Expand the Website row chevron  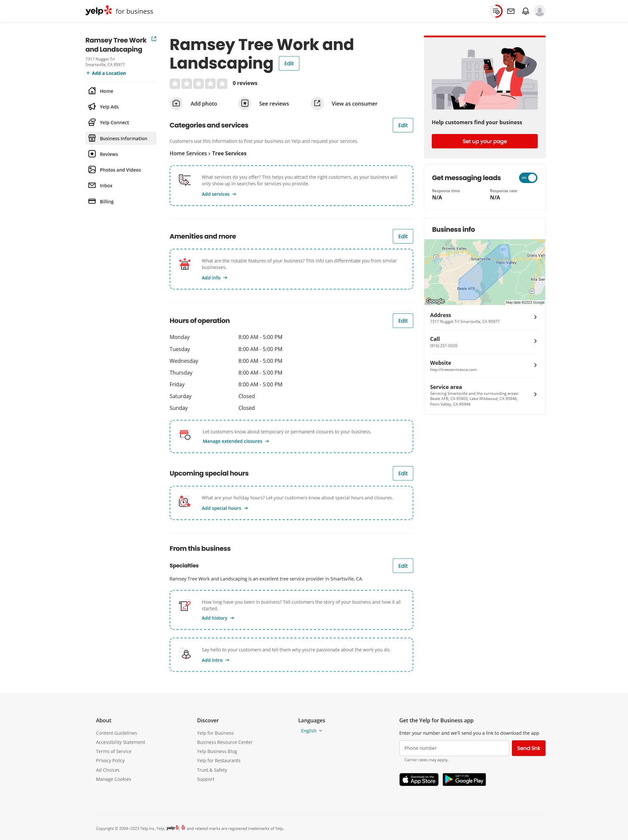click(535, 365)
